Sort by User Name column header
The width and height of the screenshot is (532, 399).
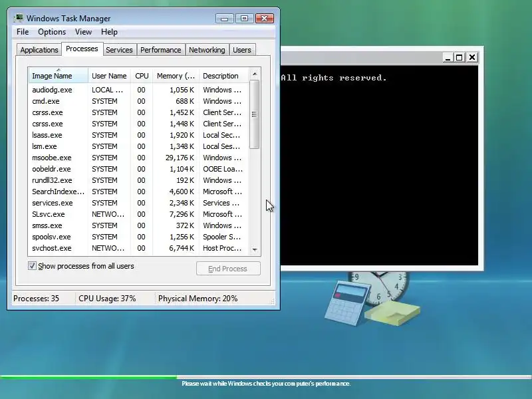[x=109, y=76]
